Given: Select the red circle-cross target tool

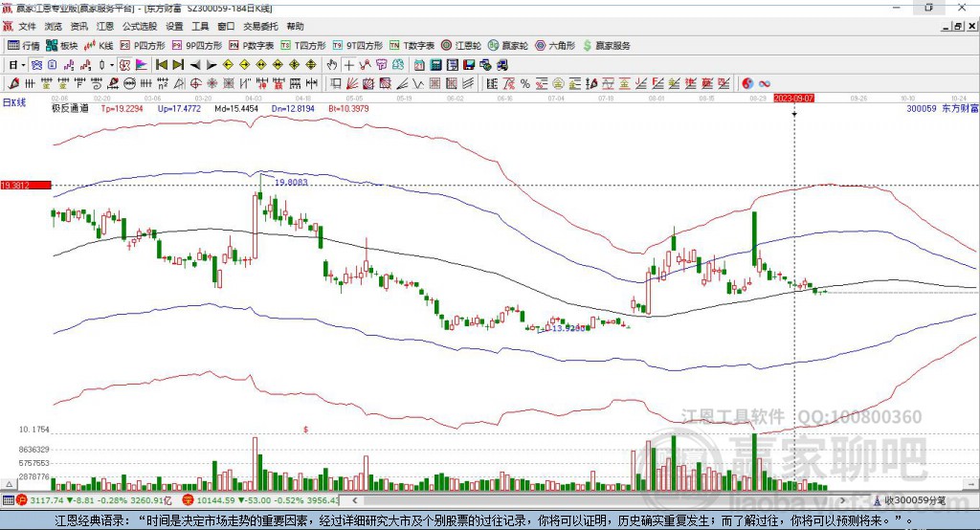Looking at the screenshot, I should (195, 83).
